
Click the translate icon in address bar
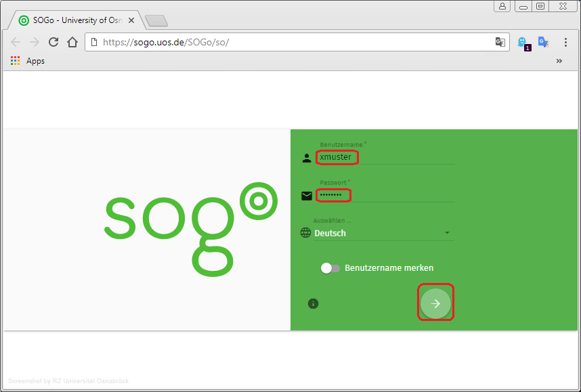coord(500,42)
